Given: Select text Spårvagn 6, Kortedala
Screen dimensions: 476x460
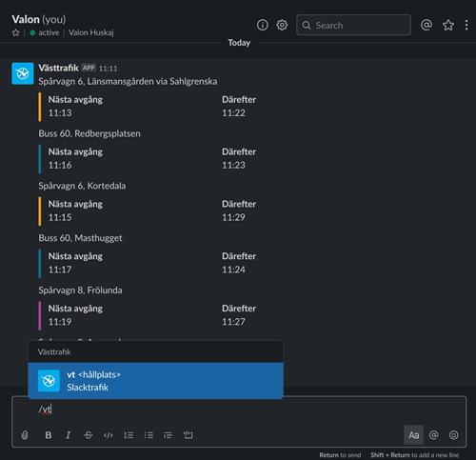Looking at the screenshot, I should click(x=82, y=186).
